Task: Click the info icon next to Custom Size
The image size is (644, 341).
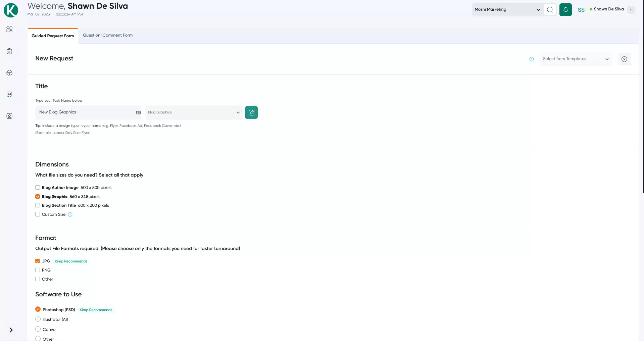Action: tap(70, 214)
